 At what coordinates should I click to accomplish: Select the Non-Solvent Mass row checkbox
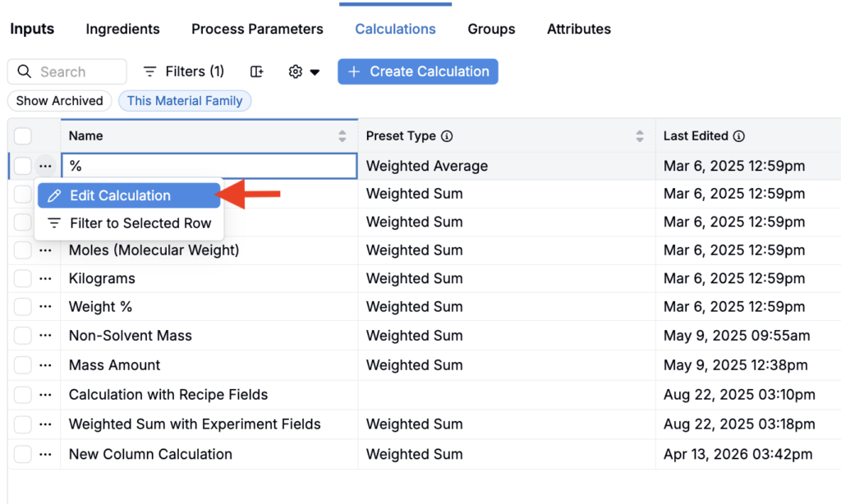[22, 336]
